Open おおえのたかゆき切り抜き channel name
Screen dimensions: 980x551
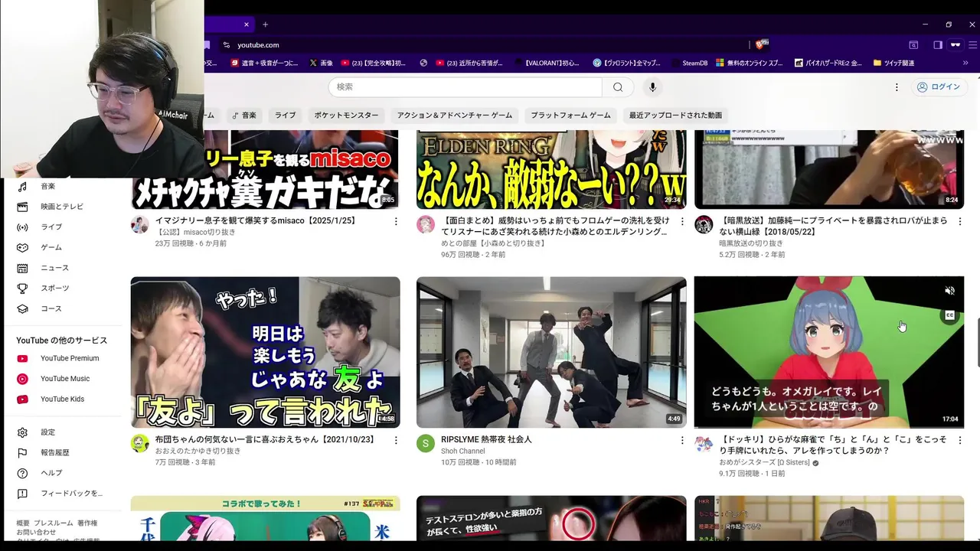point(198,451)
